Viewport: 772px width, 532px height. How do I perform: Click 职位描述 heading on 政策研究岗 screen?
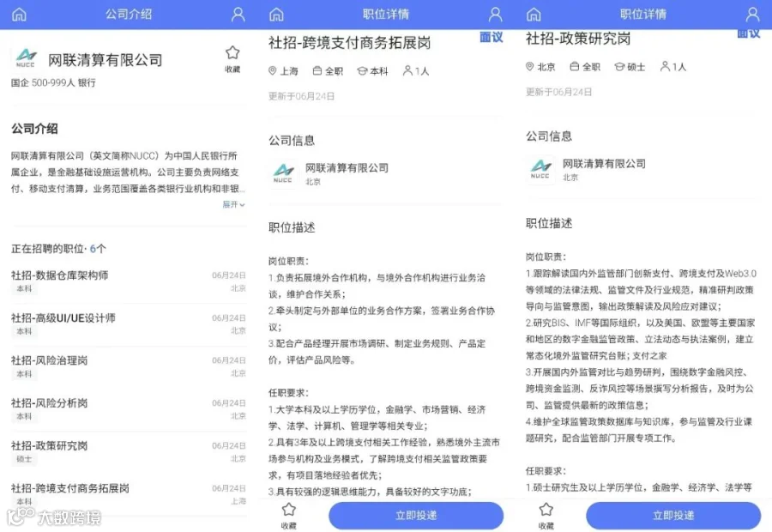click(x=549, y=223)
